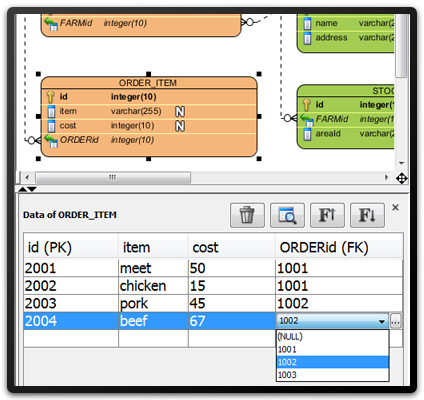Click the foreign key icon beside orange FARMid
This screenshot has width=424, height=400.
coord(51,24)
